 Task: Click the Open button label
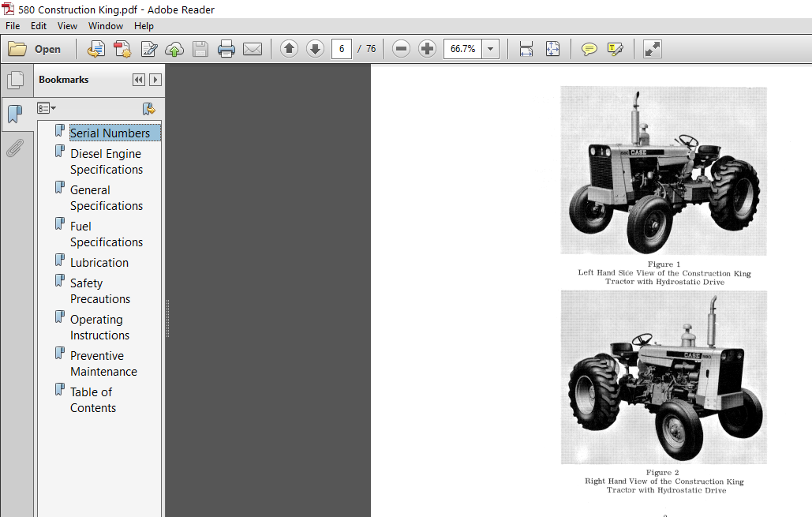coord(47,49)
